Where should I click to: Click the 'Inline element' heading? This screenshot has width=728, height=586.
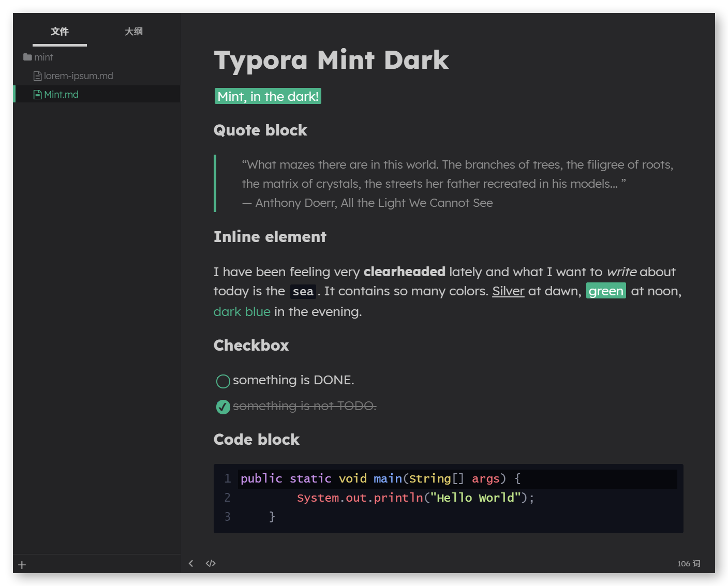tap(270, 237)
